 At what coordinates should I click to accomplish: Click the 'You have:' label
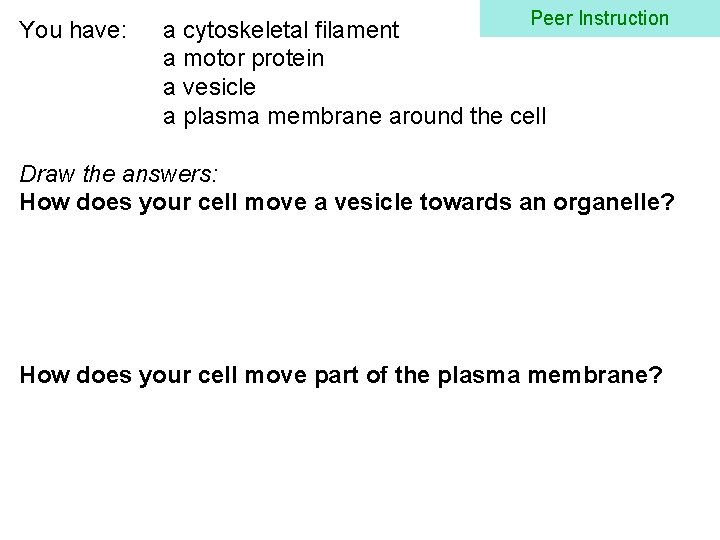click(x=73, y=30)
